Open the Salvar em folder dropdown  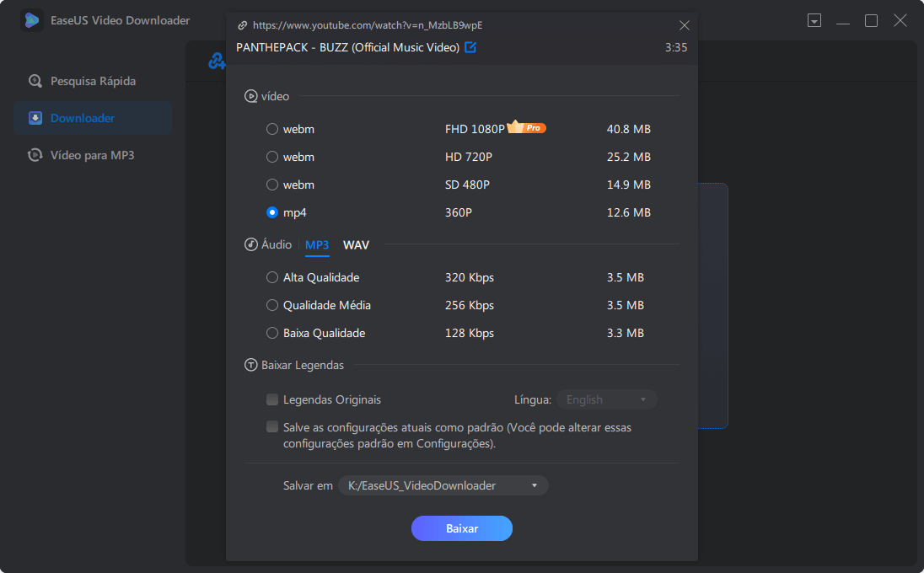pyautogui.click(x=443, y=486)
